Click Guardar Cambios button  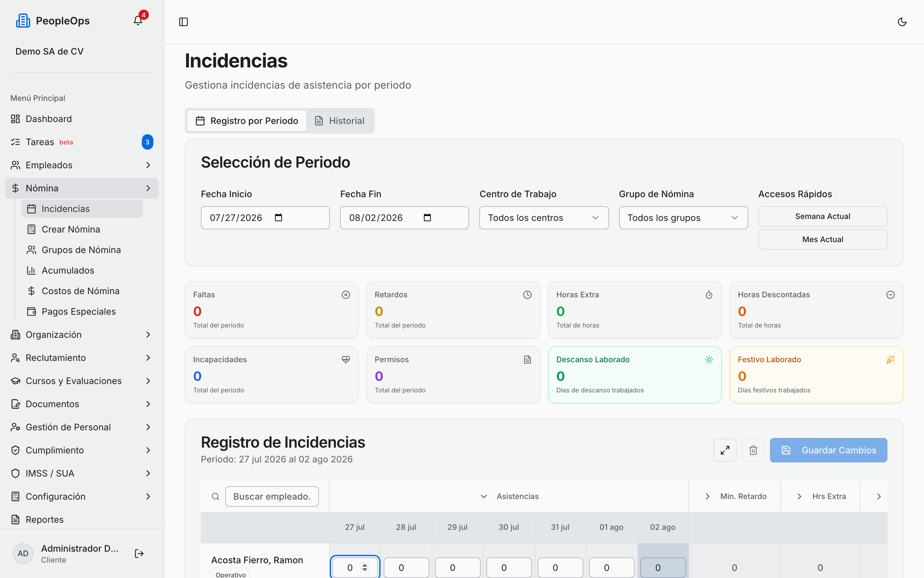pos(828,450)
